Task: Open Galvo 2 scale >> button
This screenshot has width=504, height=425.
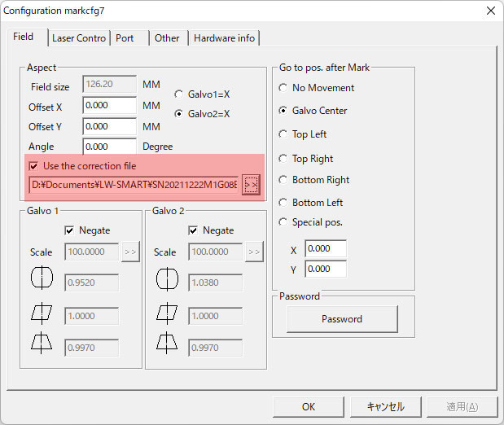Action: [x=254, y=252]
